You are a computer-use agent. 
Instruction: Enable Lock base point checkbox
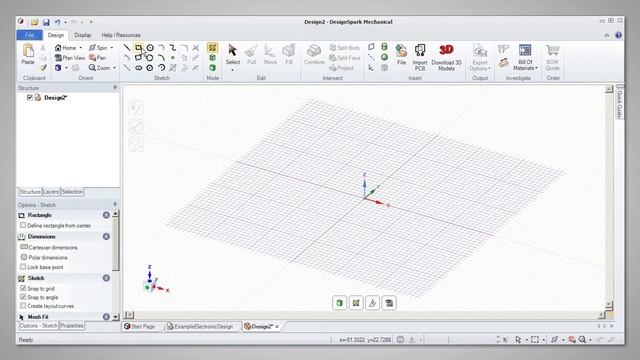coord(23,267)
